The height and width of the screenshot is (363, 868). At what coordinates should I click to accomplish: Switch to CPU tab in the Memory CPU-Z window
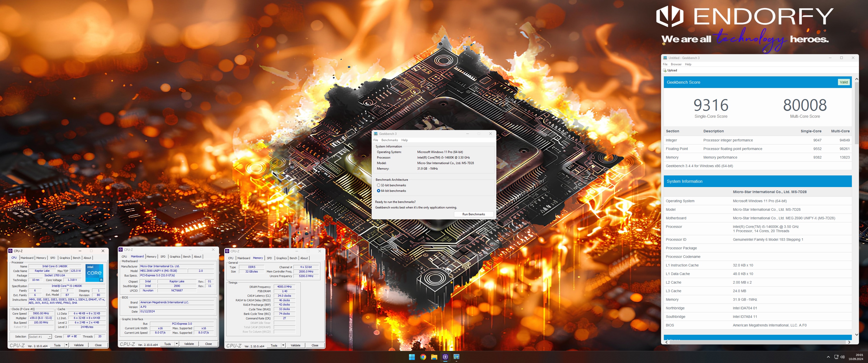(230, 258)
